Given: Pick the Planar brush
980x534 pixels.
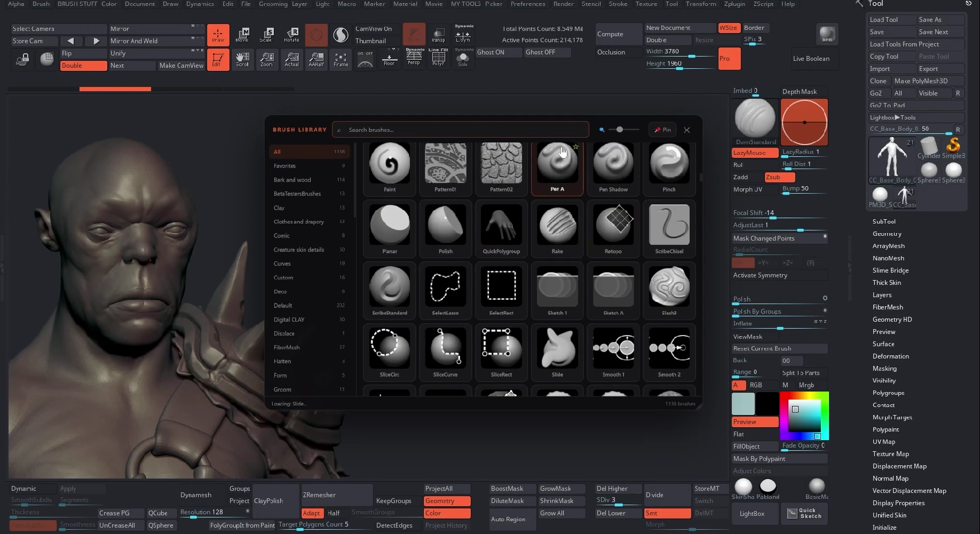Looking at the screenshot, I should pos(390,229).
